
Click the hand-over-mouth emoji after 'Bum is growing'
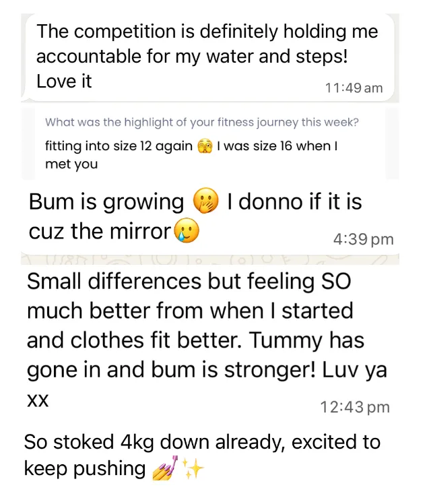[x=206, y=201]
